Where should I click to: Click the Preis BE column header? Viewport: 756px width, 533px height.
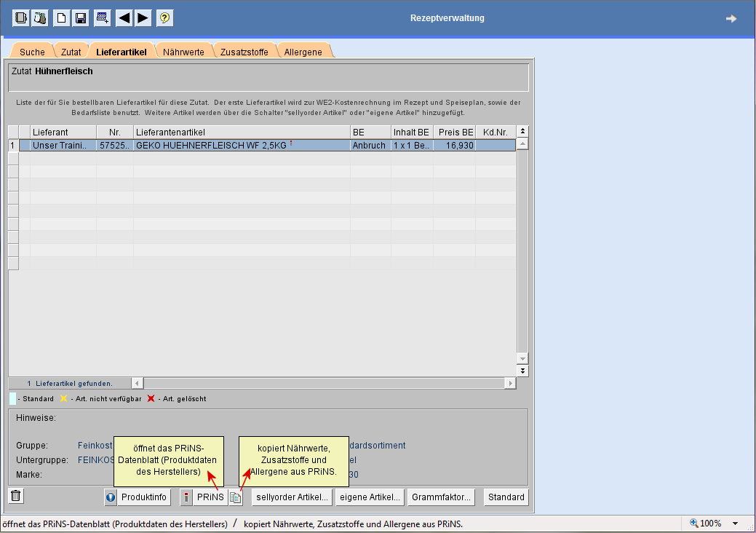(x=454, y=133)
